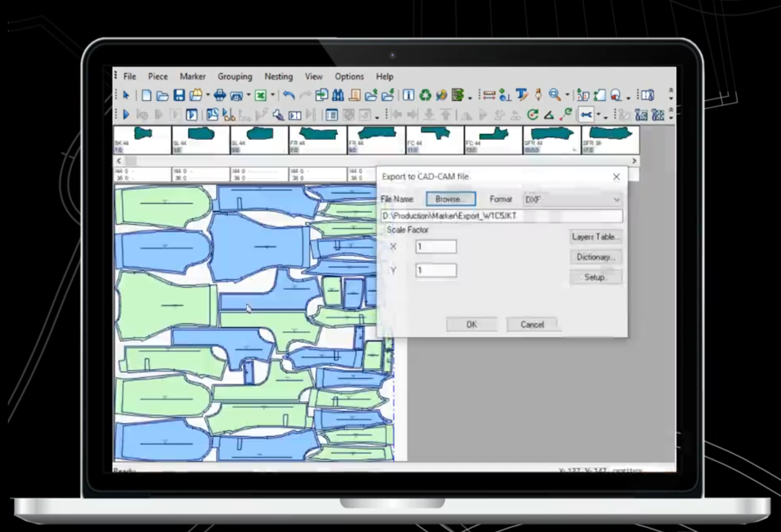Select the SFR 44 piece thumbnail
The image size is (781, 532).
point(552,140)
